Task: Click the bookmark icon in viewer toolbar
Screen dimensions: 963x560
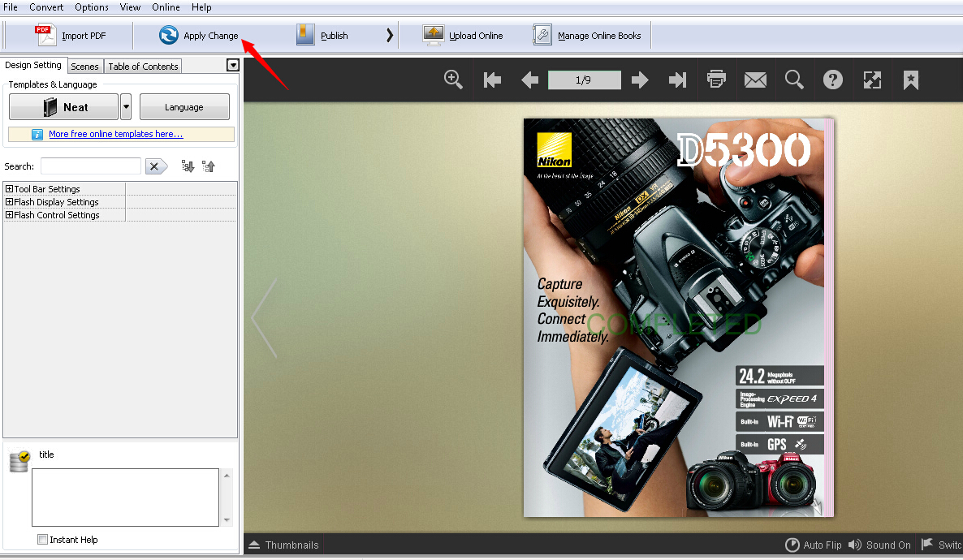Action: pos(910,79)
